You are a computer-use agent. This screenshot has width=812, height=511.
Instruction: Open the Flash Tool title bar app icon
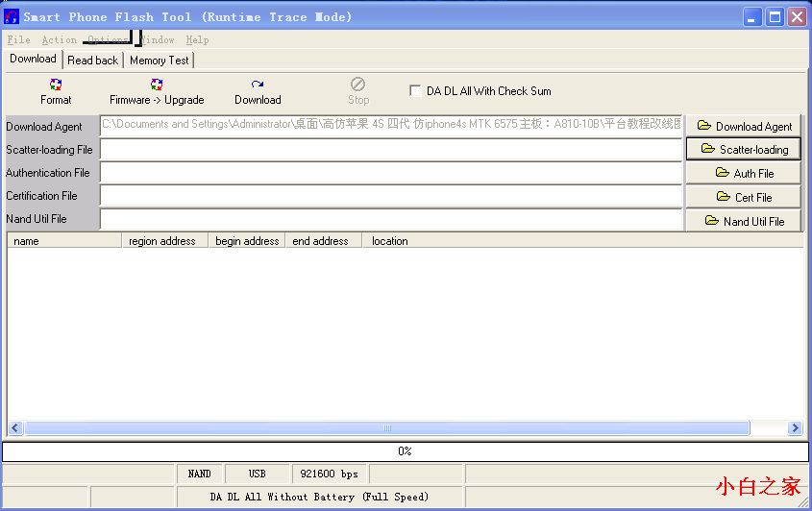coord(12,17)
